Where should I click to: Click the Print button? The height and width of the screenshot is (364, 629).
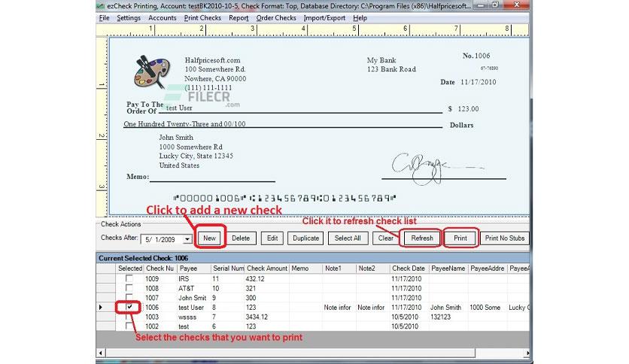point(460,238)
